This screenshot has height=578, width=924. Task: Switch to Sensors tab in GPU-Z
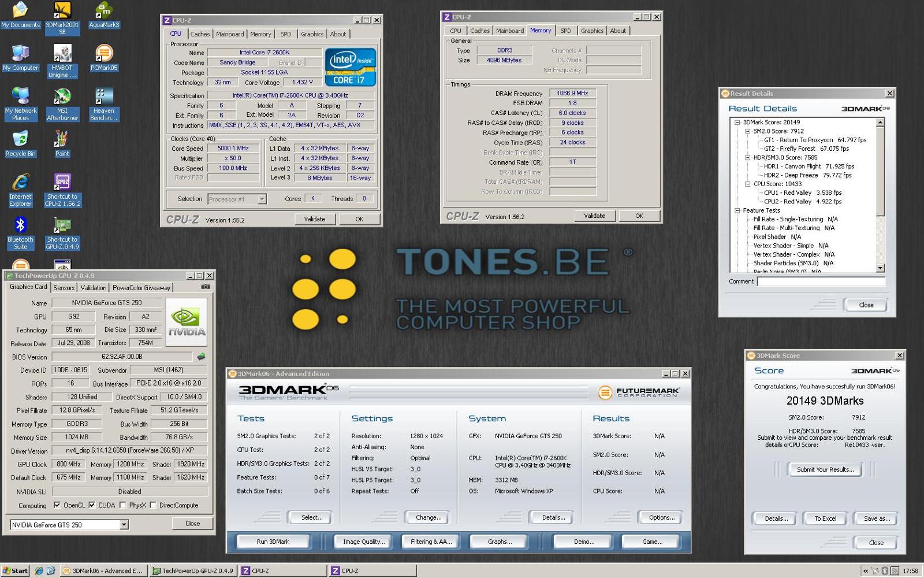tap(64, 287)
